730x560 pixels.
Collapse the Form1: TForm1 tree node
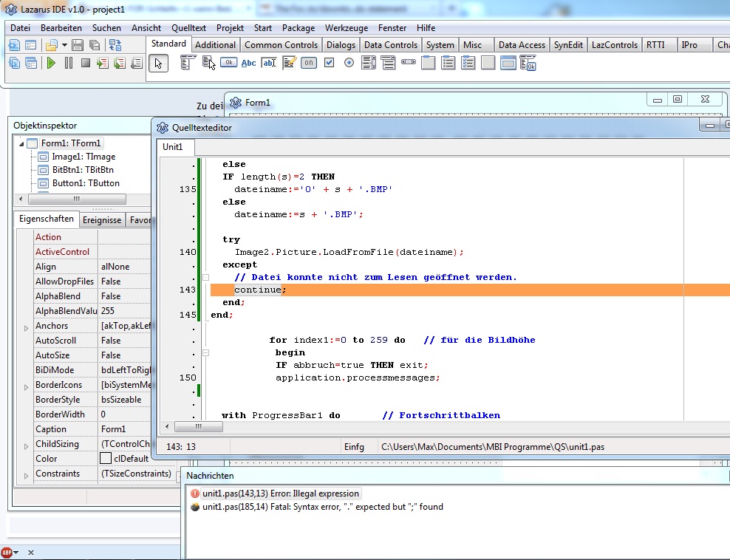coord(21,143)
